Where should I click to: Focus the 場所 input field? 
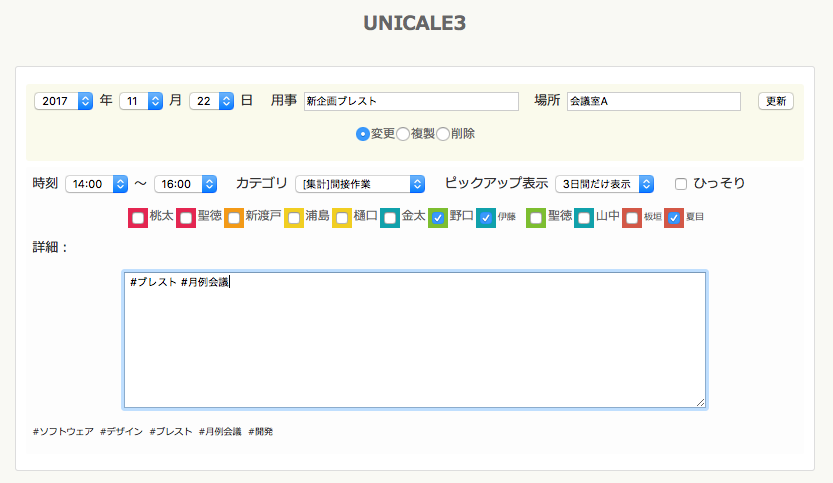(x=653, y=101)
